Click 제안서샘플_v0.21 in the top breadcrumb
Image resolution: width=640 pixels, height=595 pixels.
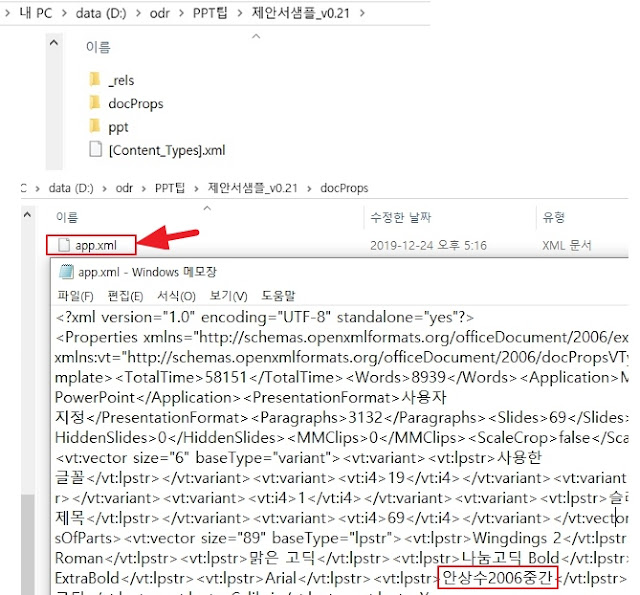(x=301, y=13)
